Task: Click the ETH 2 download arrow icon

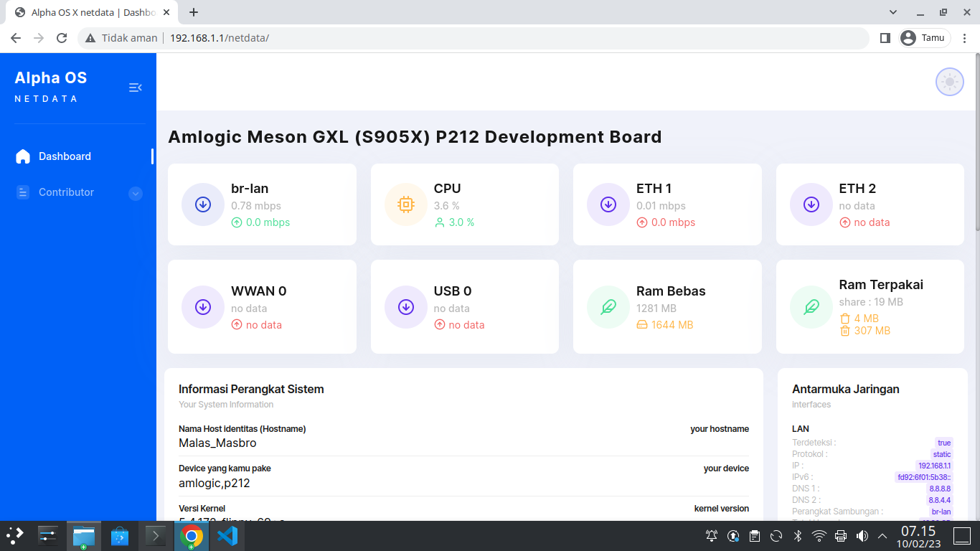Action: click(811, 204)
